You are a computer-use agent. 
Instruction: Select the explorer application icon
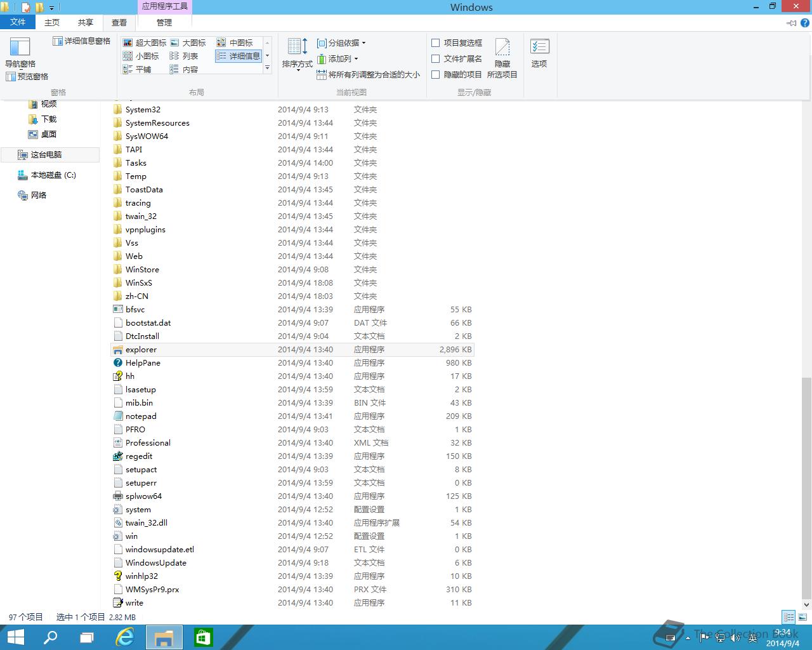[117, 350]
